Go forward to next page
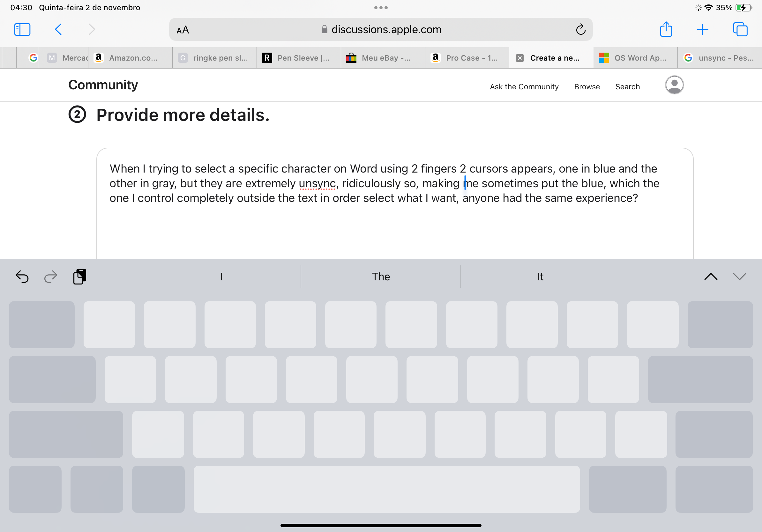Image resolution: width=762 pixels, height=532 pixels. tap(92, 30)
